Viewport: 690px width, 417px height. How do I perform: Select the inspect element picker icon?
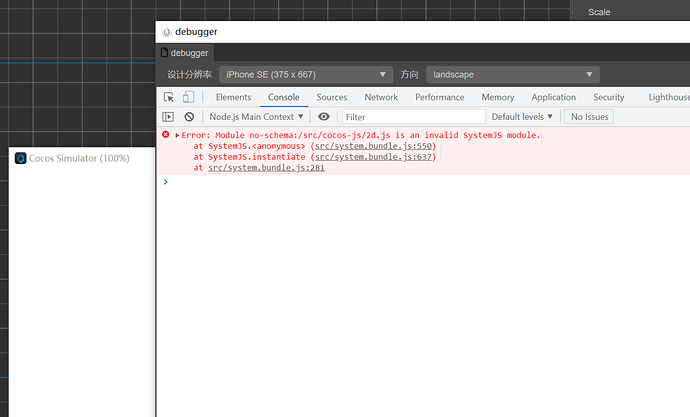[x=169, y=97]
